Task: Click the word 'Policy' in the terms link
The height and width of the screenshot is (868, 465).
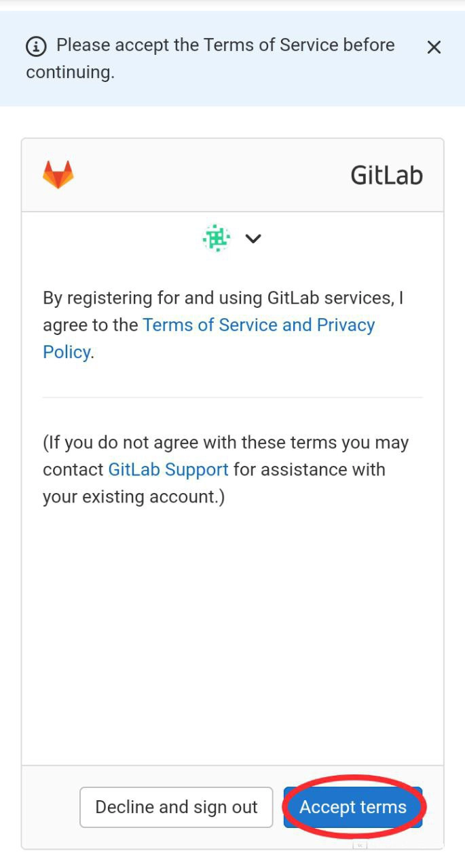Action: pos(67,353)
